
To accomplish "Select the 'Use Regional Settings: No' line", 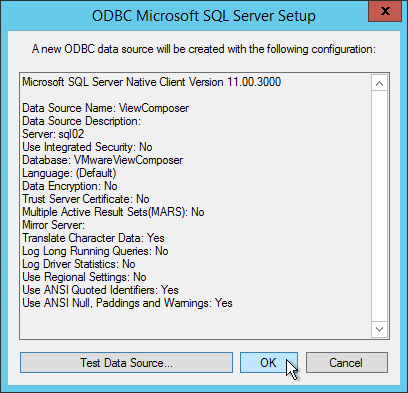I will pos(84,277).
